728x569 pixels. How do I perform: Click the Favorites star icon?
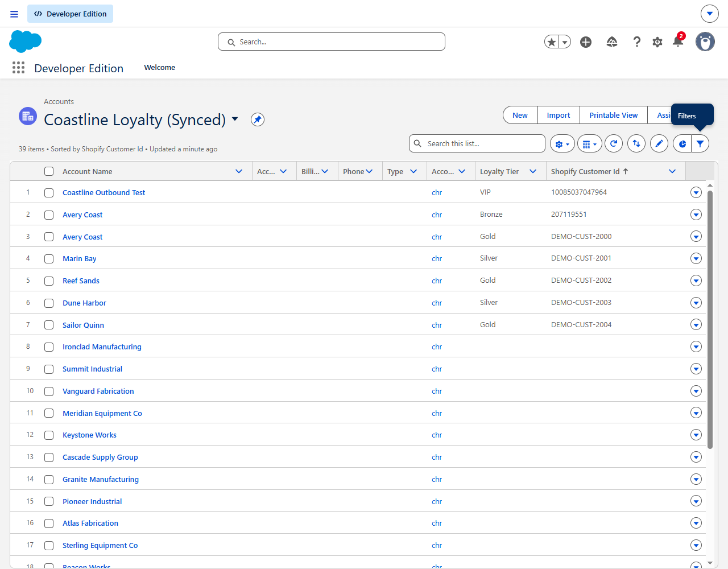click(551, 42)
